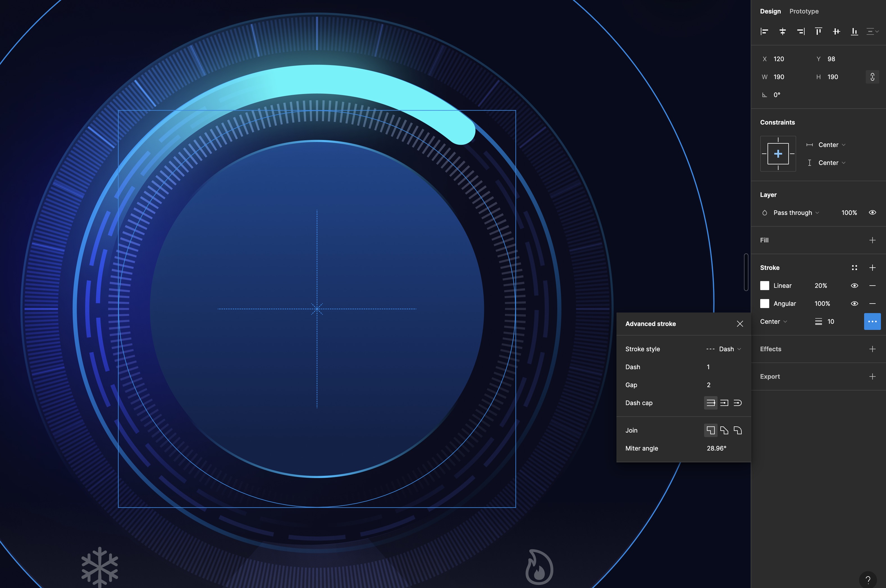886x588 pixels.
Task: Select the align left icon
Action: 764,31
